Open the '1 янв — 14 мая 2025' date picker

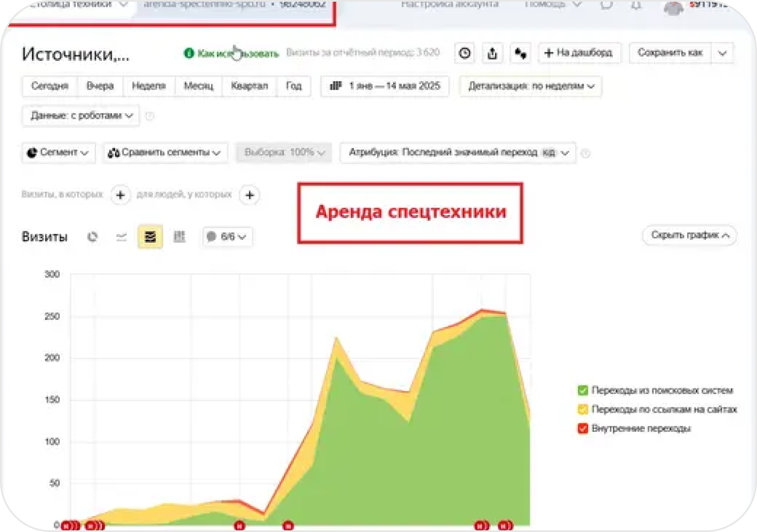385,87
